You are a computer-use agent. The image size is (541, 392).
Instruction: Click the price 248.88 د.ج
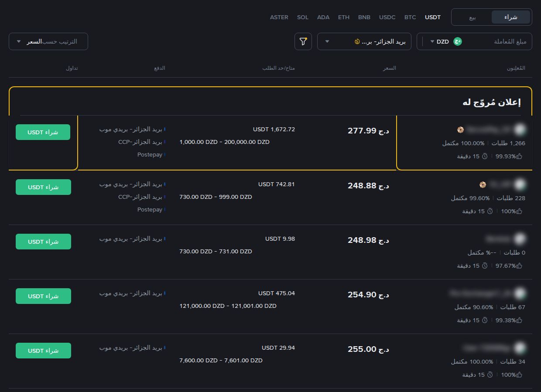368,186
